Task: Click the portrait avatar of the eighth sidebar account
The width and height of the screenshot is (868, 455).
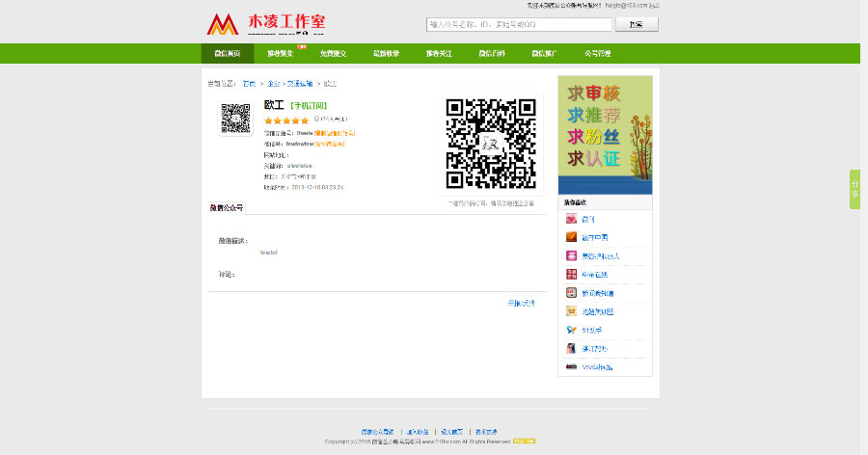Action: tap(571, 349)
